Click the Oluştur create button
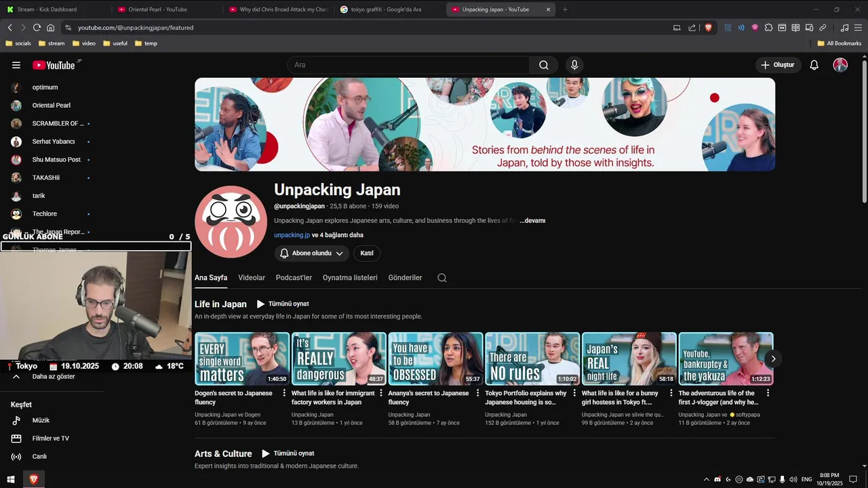The width and height of the screenshot is (868, 488). (778, 65)
